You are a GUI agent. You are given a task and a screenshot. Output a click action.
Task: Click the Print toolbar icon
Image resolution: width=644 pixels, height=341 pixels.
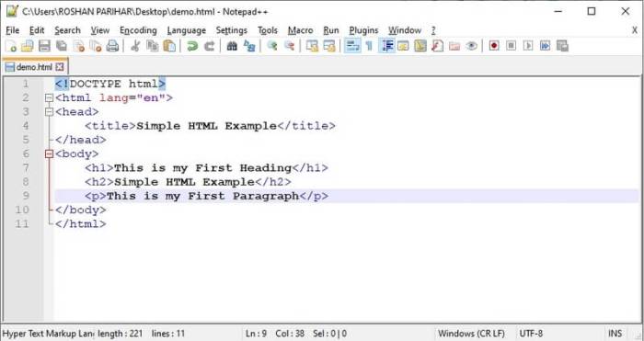tap(112, 46)
